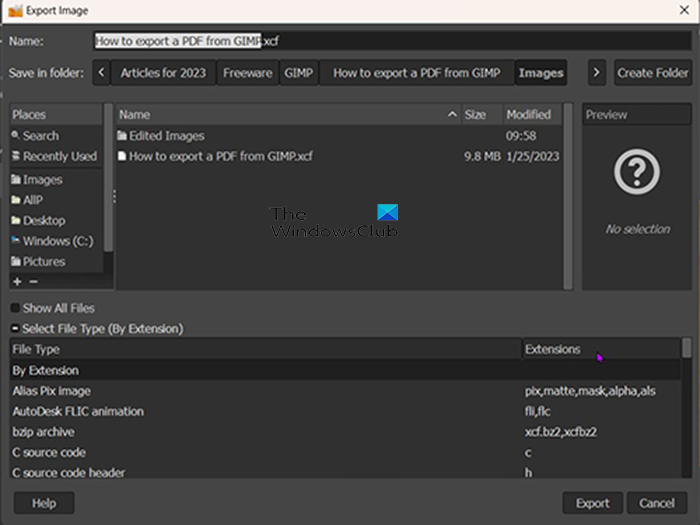Navigate to the GIMP folder breadcrumb

(x=298, y=73)
